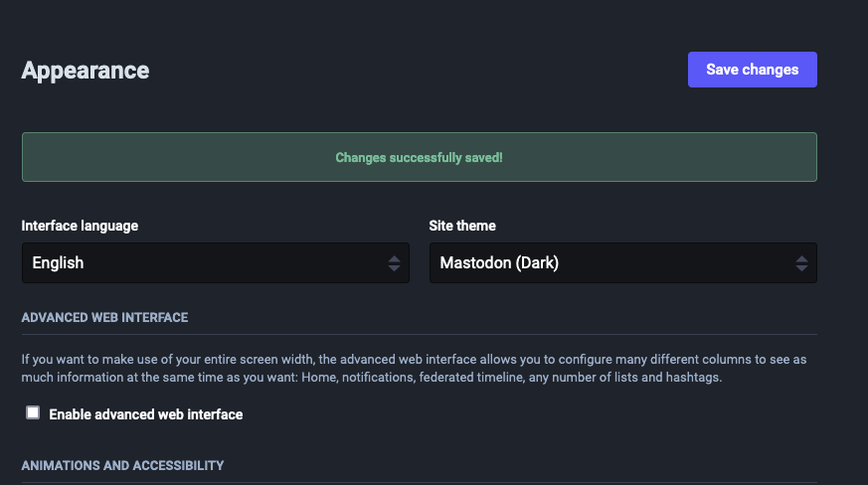
Task: Open the Interface language dropdown
Action: click(215, 263)
